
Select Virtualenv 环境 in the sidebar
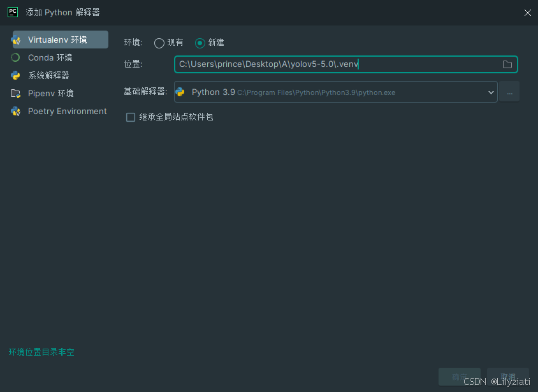tap(61, 40)
